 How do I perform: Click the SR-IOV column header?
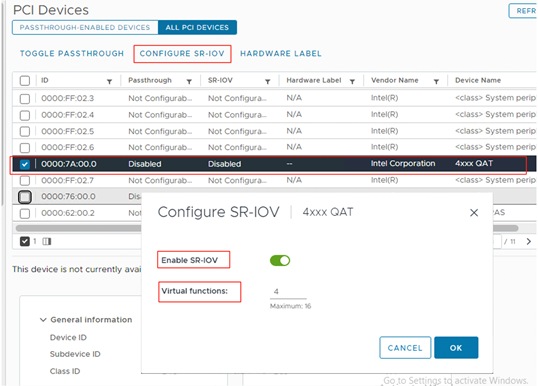[x=220, y=80]
